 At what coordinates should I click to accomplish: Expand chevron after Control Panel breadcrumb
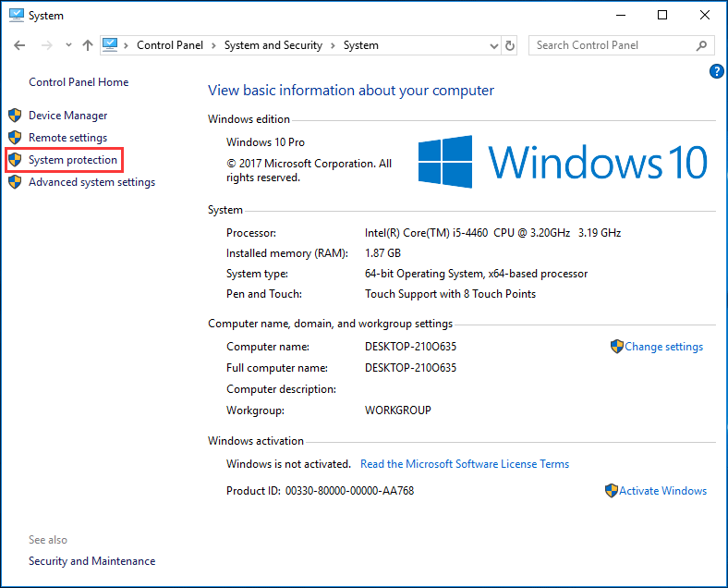tap(213, 45)
